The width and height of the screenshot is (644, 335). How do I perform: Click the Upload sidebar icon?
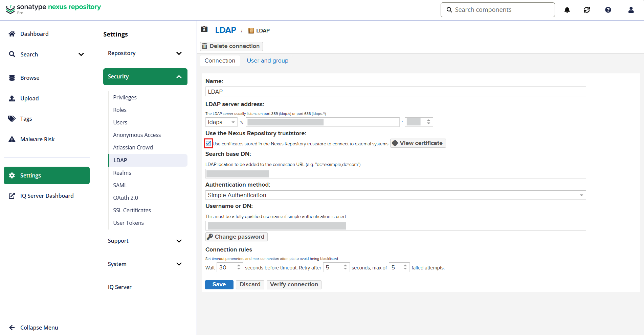(x=12, y=98)
